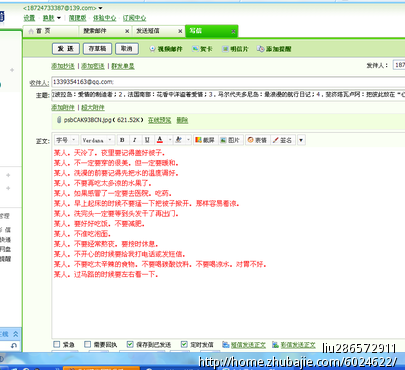Viewport: 405px width, 370px height.
Task: Click the 添加附件 (Add attachment) link
Action: click(63, 107)
